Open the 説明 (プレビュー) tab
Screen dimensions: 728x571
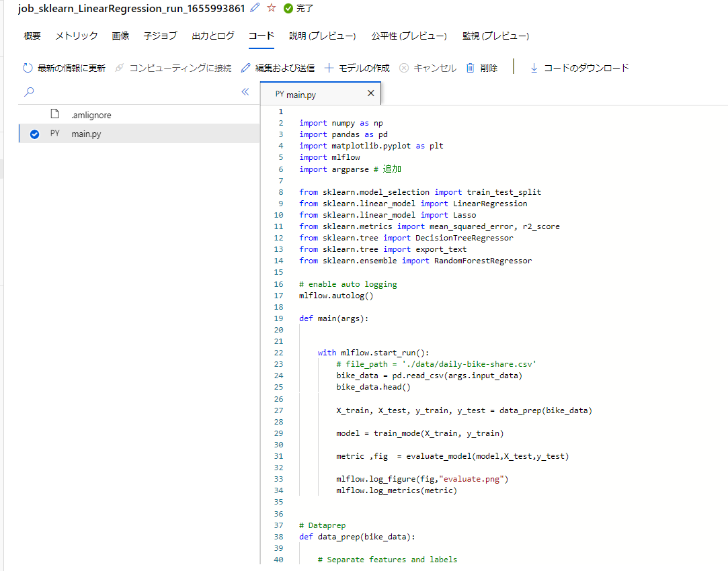[x=322, y=36]
